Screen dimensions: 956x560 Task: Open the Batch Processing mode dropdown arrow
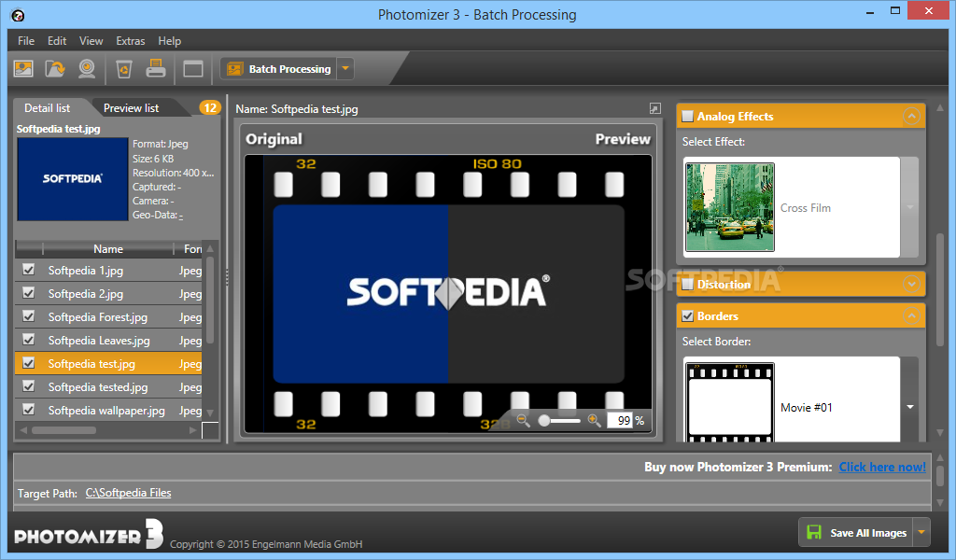click(x=345, y=69)
